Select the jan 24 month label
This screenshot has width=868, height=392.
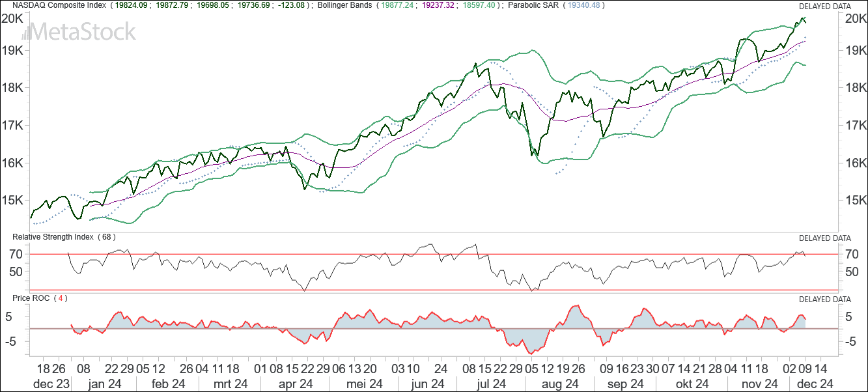click(x=105, y=384)
